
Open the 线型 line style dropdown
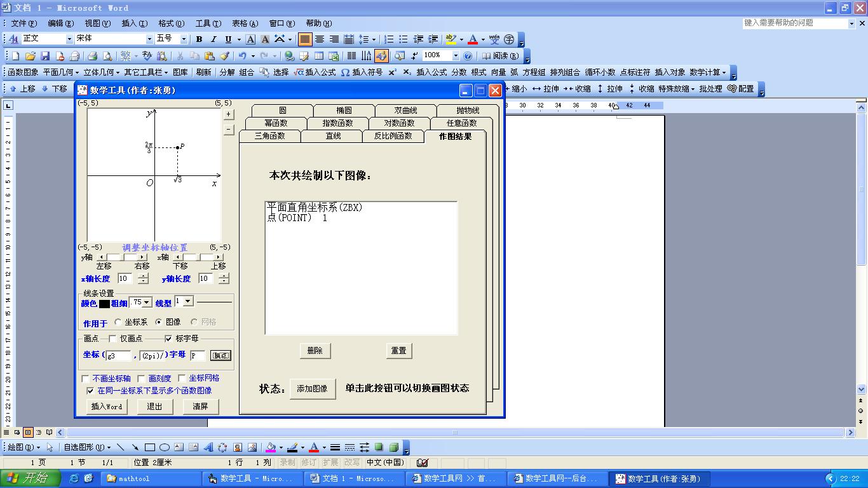click(x=188, y=301)
